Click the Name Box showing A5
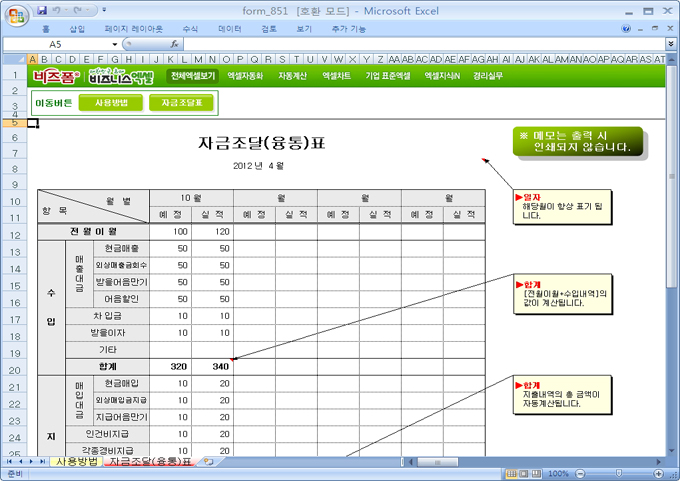 point(56,44)
